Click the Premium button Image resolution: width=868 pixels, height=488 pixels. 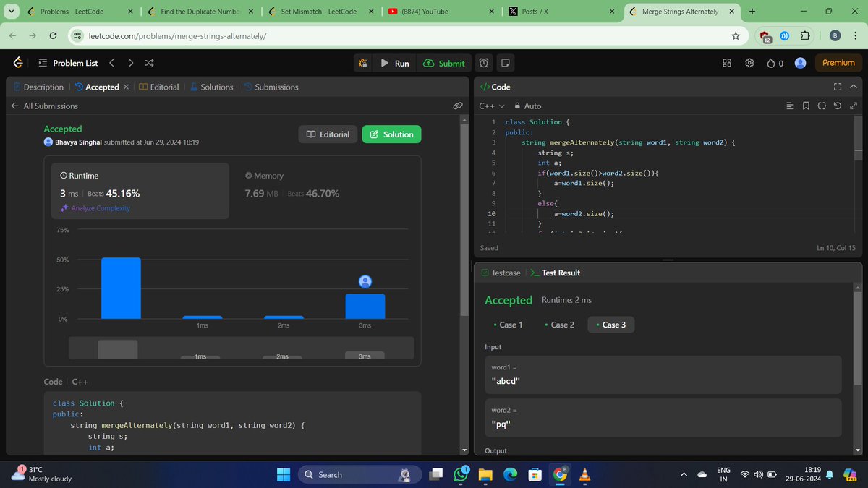[838, 63]
